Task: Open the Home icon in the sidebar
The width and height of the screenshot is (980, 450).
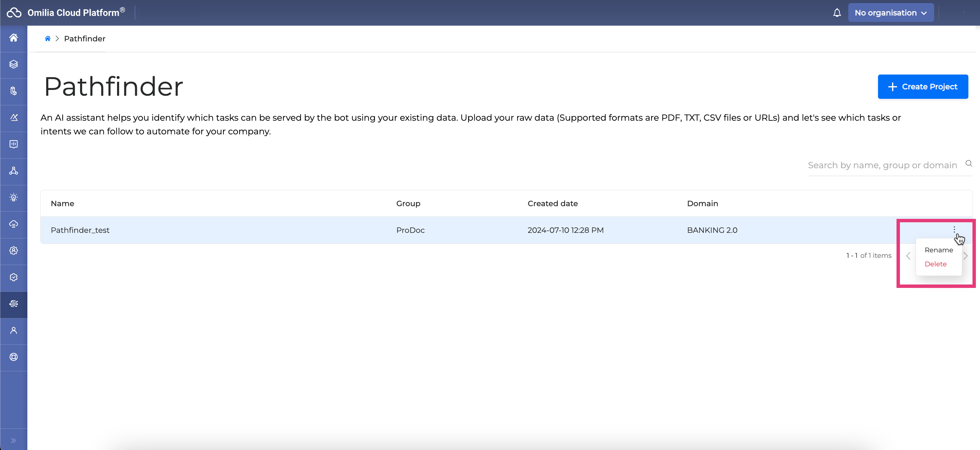Action: (14, 38)
